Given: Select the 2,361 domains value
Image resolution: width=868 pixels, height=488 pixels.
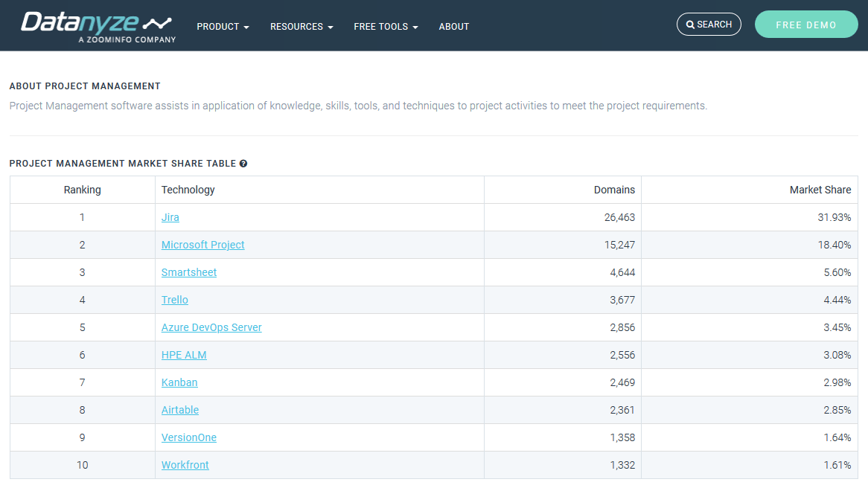Looking at the screenshot, I should tap(622, 410).
